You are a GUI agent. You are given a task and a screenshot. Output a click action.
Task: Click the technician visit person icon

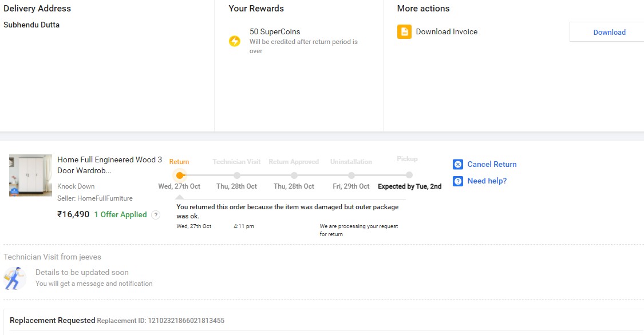15,278
